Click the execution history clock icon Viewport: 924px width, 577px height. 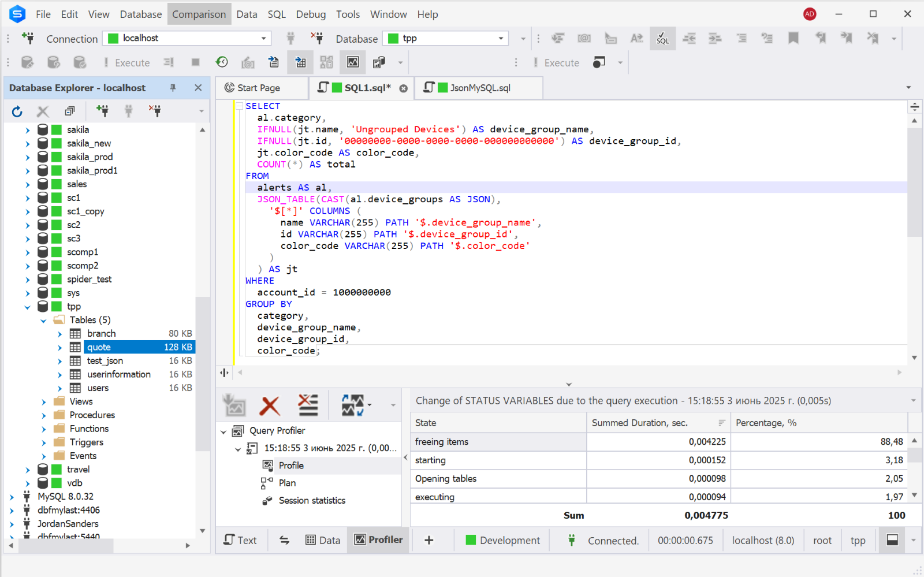(x=222, y=62)
